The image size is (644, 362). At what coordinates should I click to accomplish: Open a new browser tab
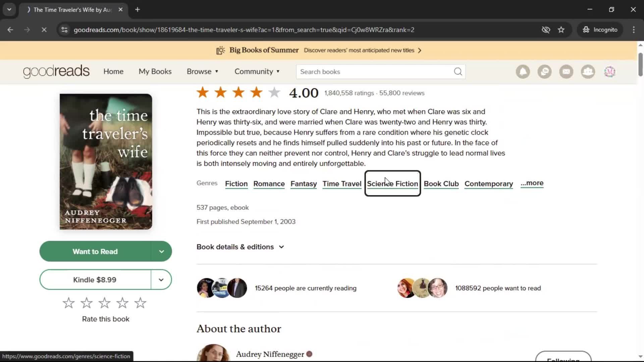click(x=138, y=10)
